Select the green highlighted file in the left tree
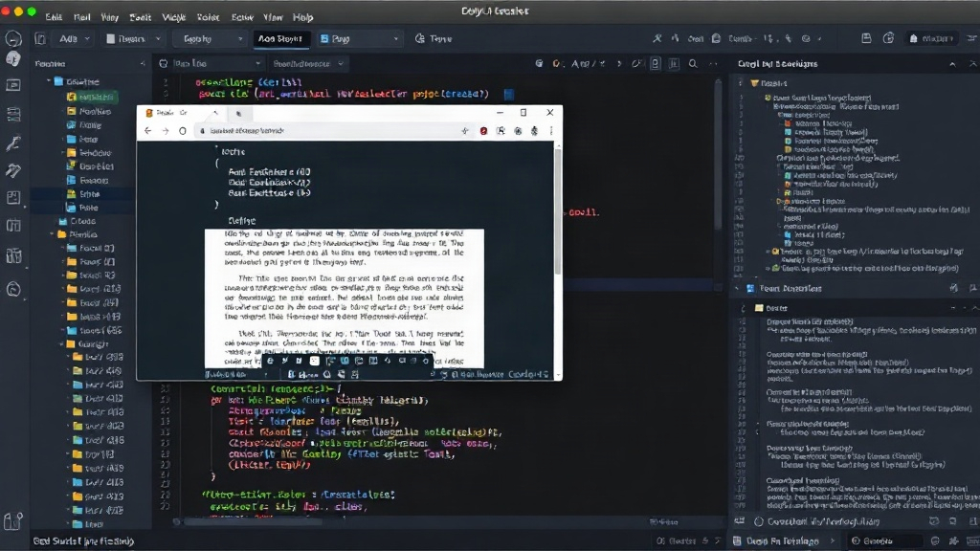This screenshot has width=980, height=551. [91, 97]
